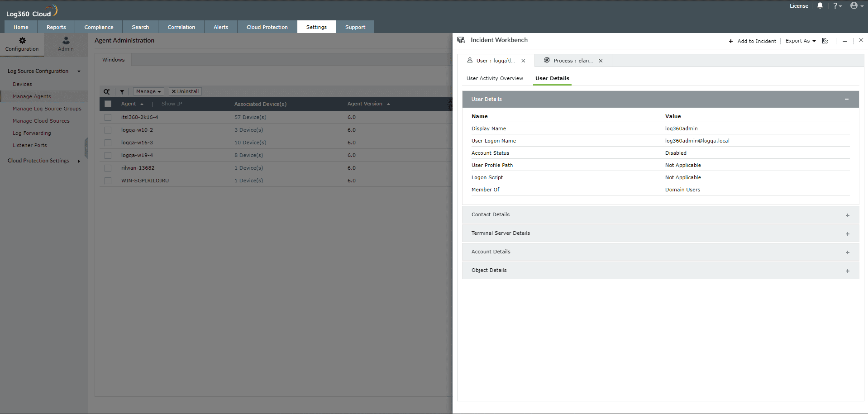Open Manage Cloud Sources
This screenshot has height=414, width=868.
41,121
